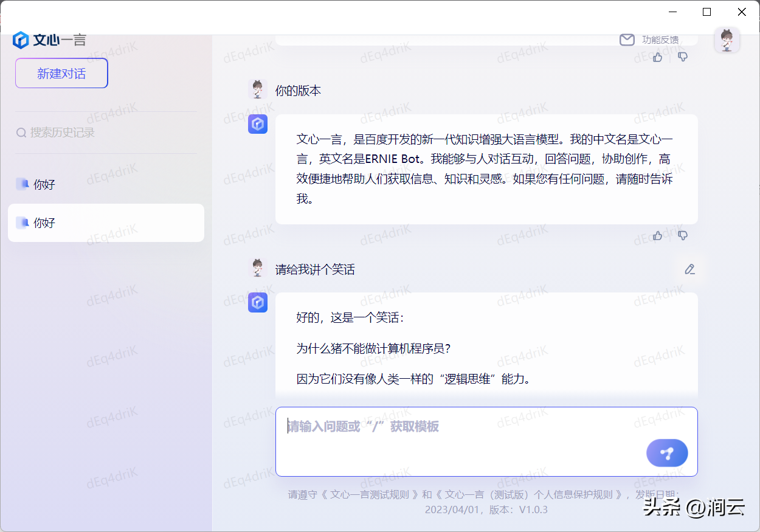Image resolution: width=760 pixels, height=532 pixels.
Task: Click bot icon beside the ERNIE Bot introduction
Action: pyautogui.click(x=258, y=124)
